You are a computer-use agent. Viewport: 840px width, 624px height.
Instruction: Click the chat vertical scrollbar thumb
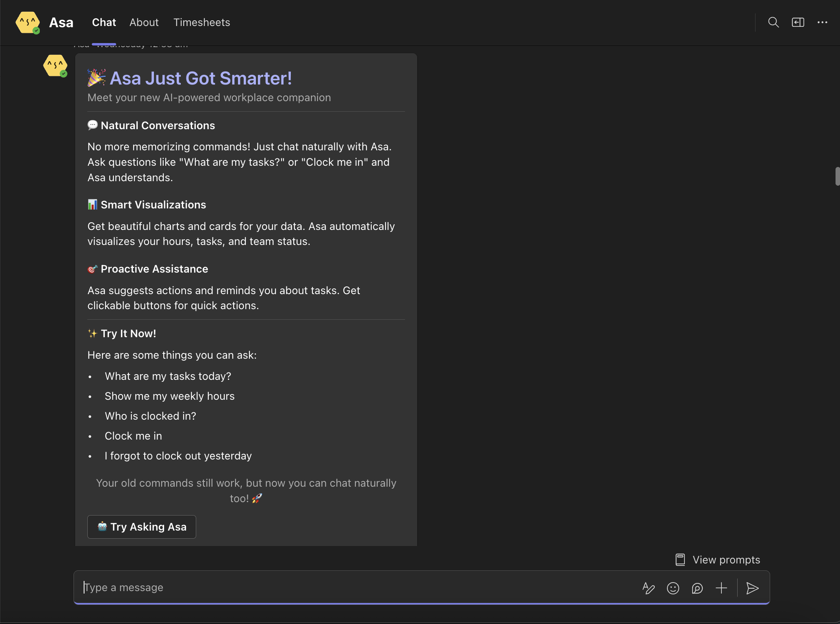click(837, 176)
